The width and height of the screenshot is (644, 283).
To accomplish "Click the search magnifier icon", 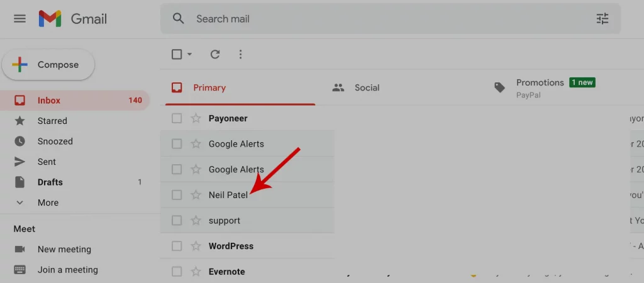I will [x=178, y=18].
